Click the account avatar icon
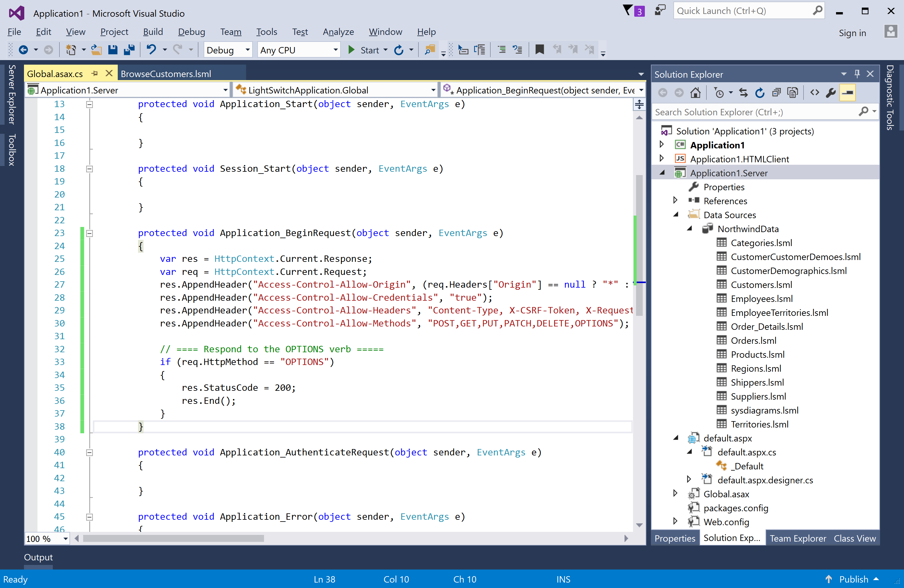Screen dimensions: 904x588 (x=890, y=32)
